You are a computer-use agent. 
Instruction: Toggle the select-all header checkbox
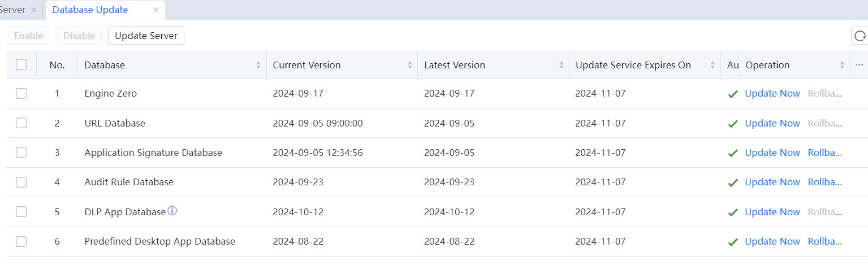21,65
